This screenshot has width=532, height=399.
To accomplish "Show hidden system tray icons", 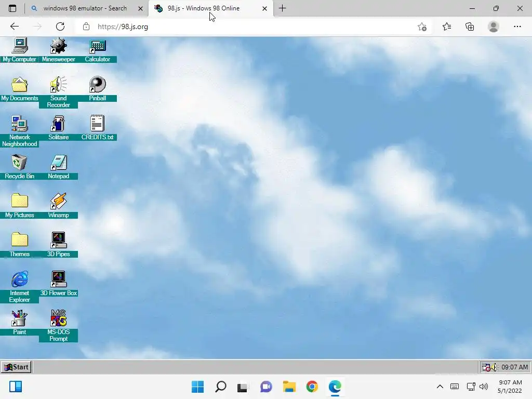I will click(x=440, y=387).
